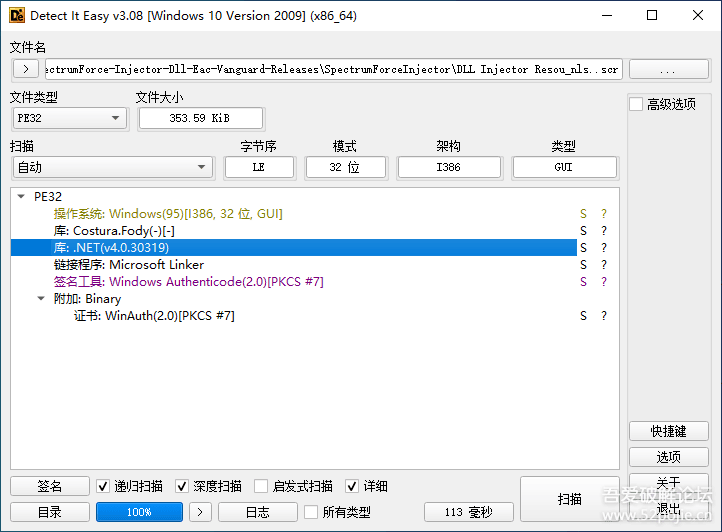Click the S button on the Windows Authenticode row
The image size is (722, 532).
tap(583, 282)
